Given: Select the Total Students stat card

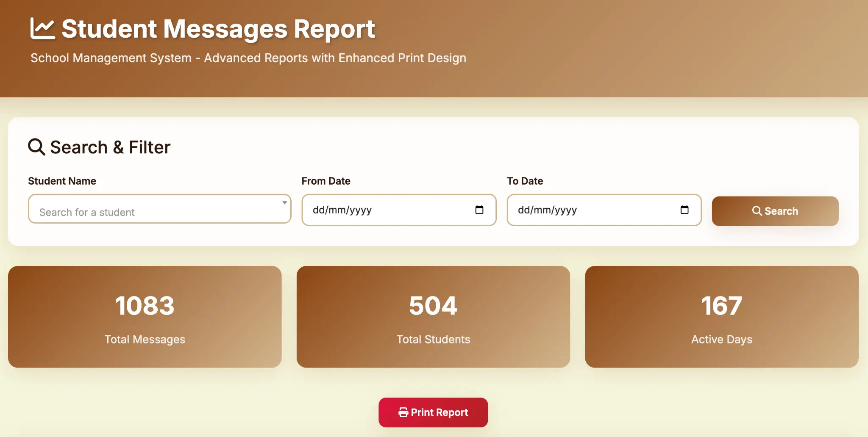Looking at the screenshot, I should (433, 317).
